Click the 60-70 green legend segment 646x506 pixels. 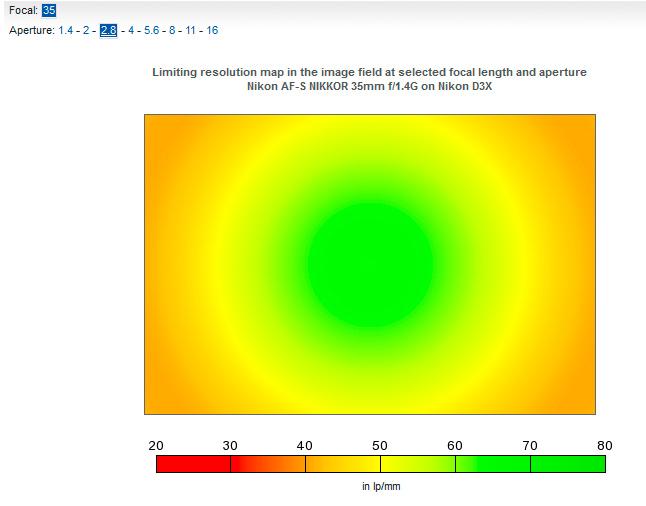[493, 464]
